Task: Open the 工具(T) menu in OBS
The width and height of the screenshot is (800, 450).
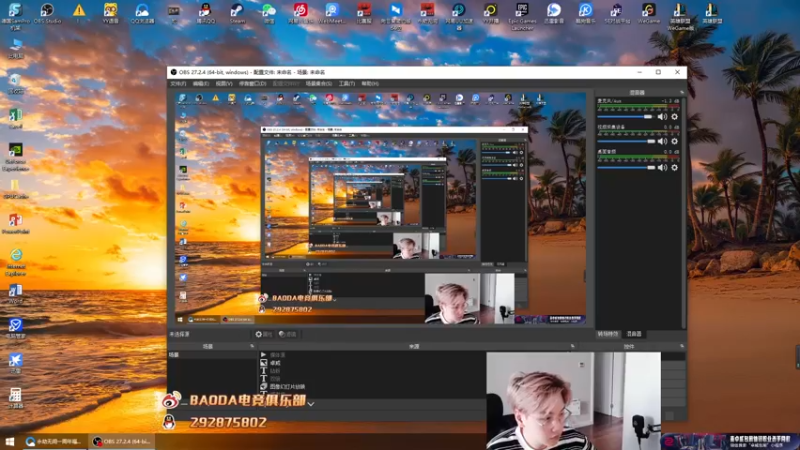Action: pyautogui.click(x=347, y=84)
